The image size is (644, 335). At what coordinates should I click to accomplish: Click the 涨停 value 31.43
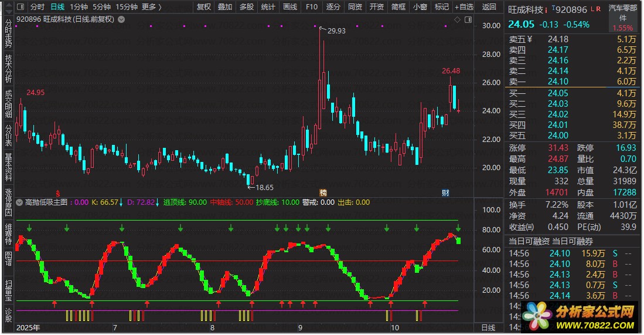coord(558,148)
